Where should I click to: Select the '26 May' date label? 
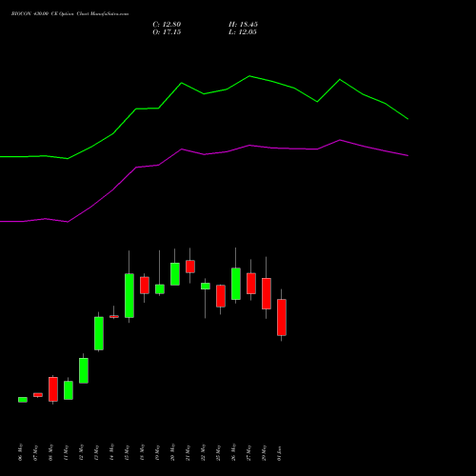click(x=234, y=452)
